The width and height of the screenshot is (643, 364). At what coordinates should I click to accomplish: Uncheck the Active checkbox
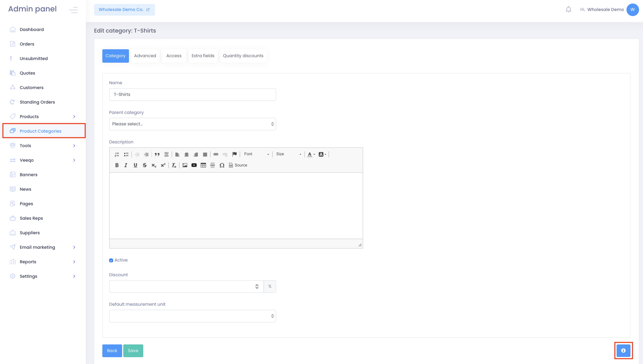pyautogui.click(x=111, y=260)
